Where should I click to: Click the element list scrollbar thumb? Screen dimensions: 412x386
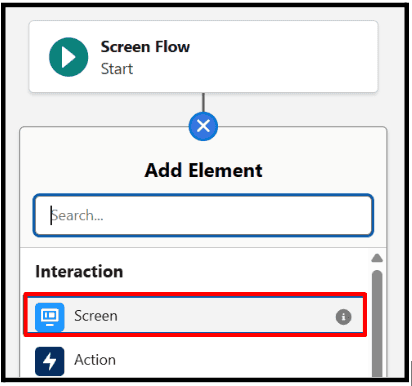(x=377, y=323)
